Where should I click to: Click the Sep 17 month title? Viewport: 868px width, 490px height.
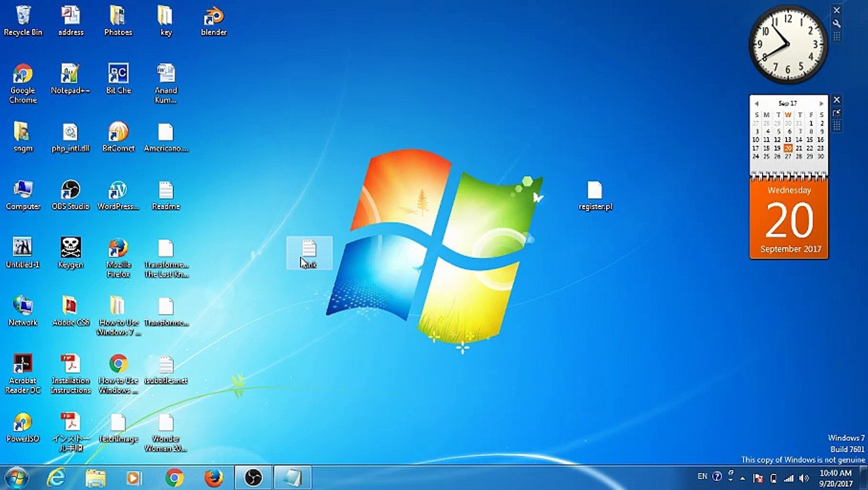(788, 103)
